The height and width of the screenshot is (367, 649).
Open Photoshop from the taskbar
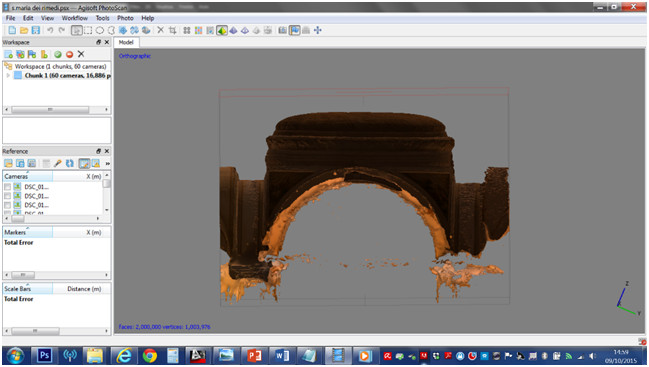tap(44, 355)
